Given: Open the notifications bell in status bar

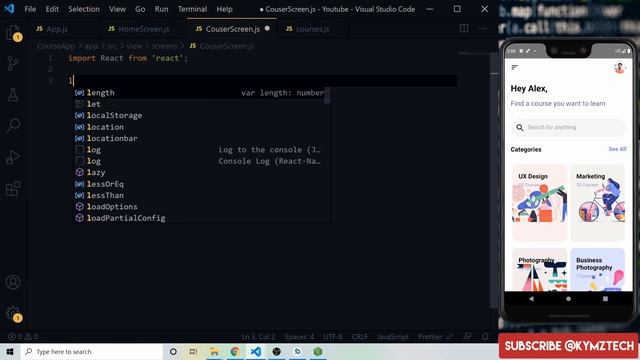Looking at the screenshot, I should [485, 336].
